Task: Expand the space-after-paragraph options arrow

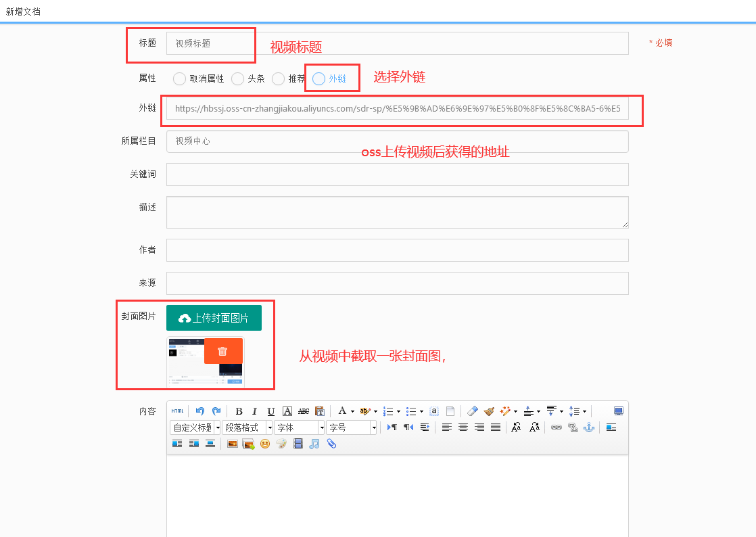Action: pos(561,412)
